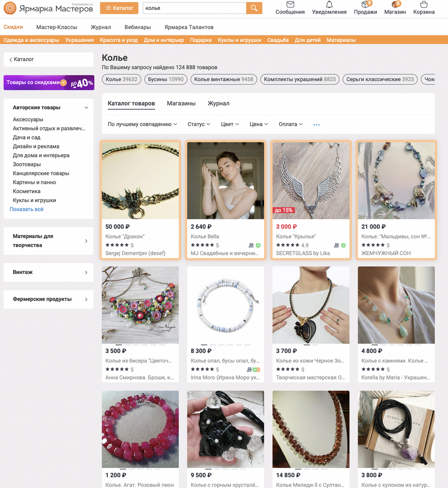Open the Статус filter dropdown
The image size is (448, 488).
pos(199,124)
